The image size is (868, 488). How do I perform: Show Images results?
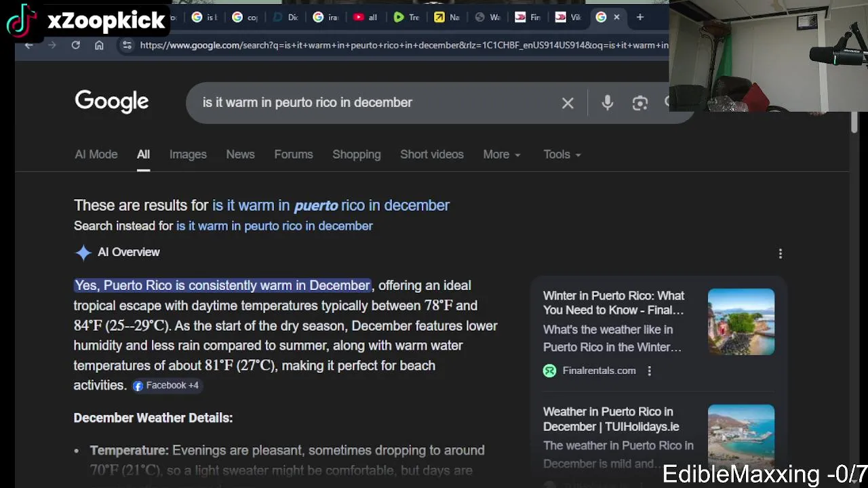pyautogui.click(x=188, y=155)
